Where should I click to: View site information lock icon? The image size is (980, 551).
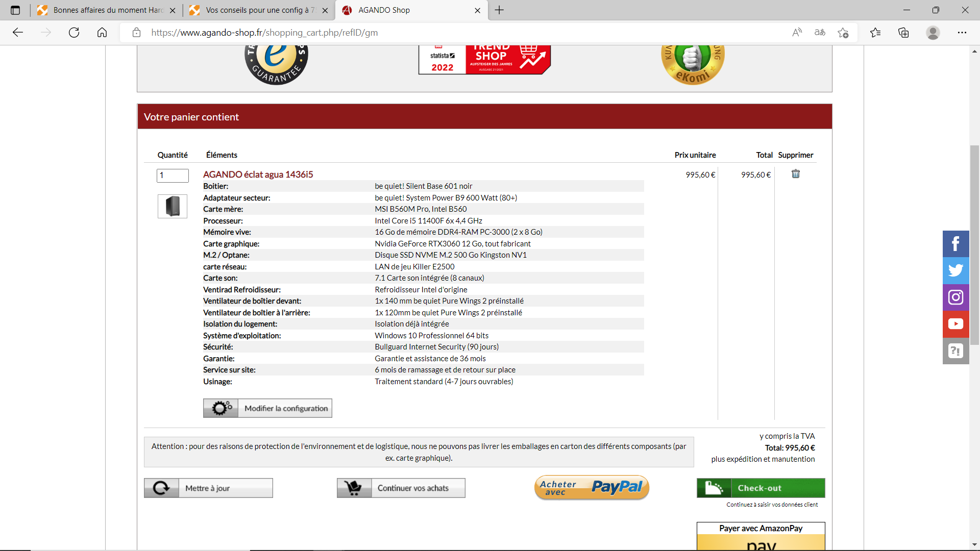coord(136,33)
